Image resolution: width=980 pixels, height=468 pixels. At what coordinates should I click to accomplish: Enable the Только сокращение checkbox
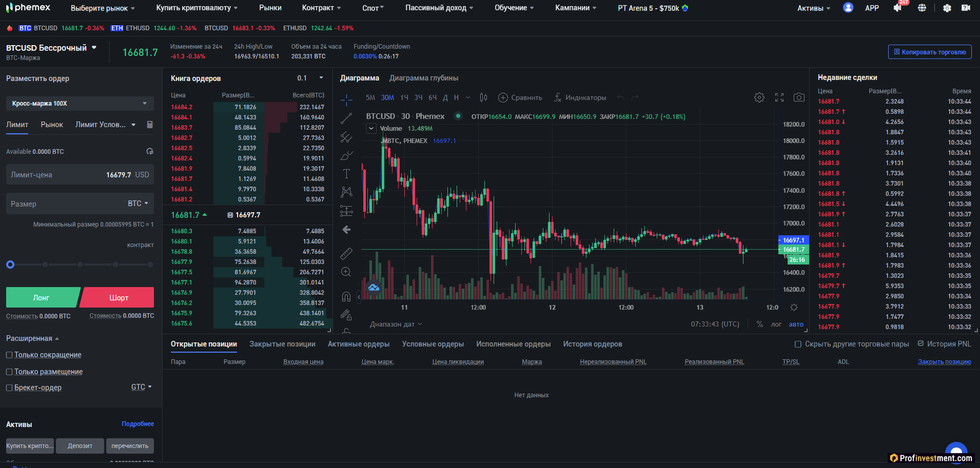coord(9,355)
